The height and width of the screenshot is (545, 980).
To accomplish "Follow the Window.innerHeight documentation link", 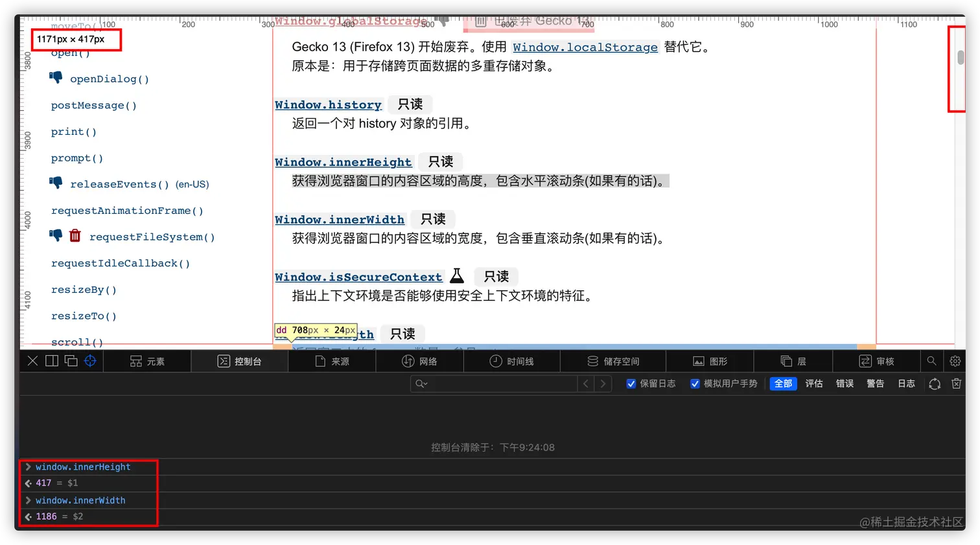I will tap(344, 161).
